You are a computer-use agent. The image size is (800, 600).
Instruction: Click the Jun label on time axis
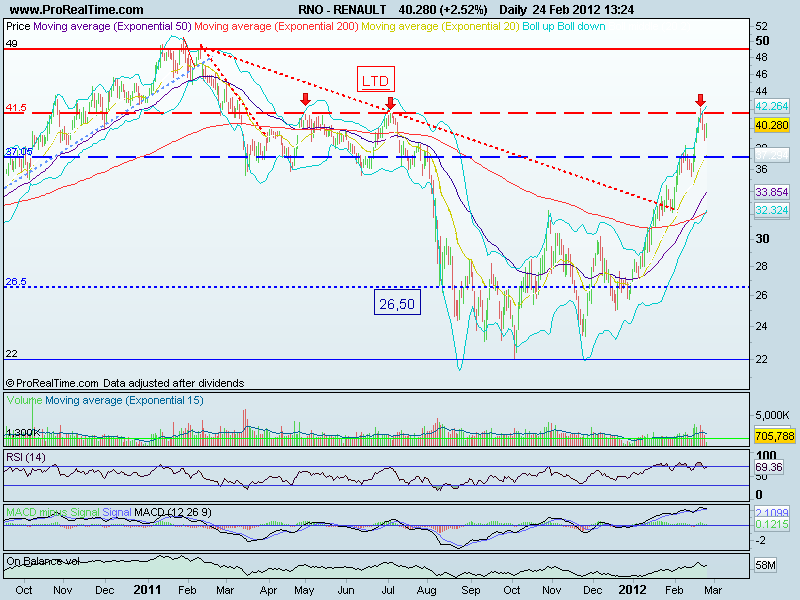coord(346,590)
